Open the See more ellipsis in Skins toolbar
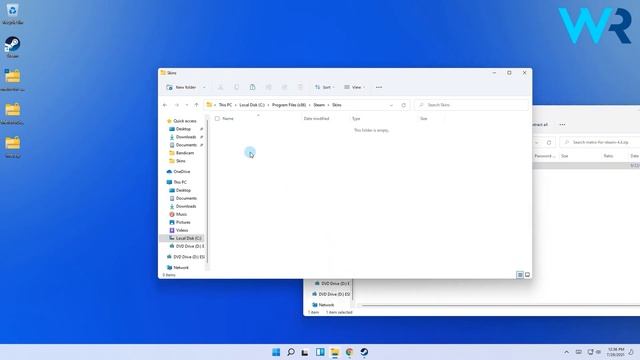 (x=379, y=87)
